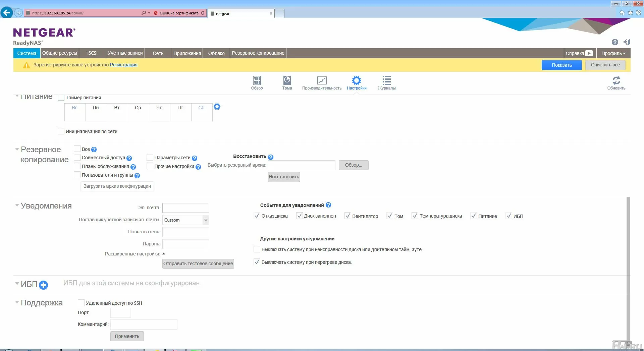Enable the Таймер питания checkbox
644x351 pixels.
click(61, 98)
